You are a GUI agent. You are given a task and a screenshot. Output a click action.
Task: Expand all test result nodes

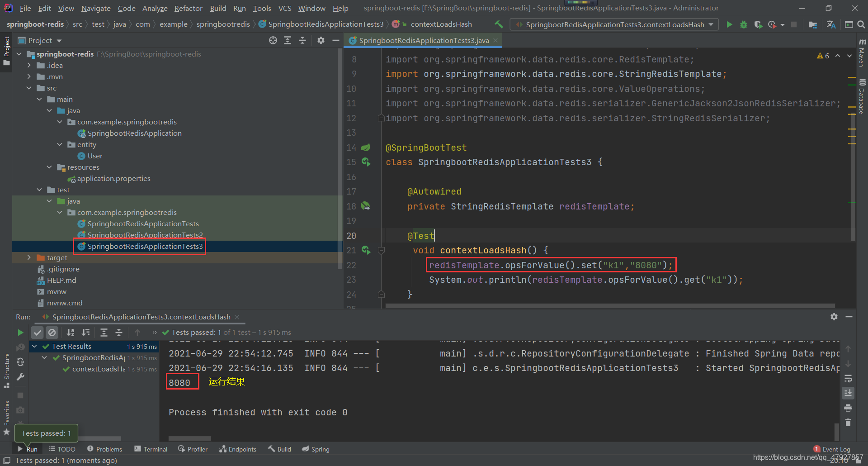[104, 333]
